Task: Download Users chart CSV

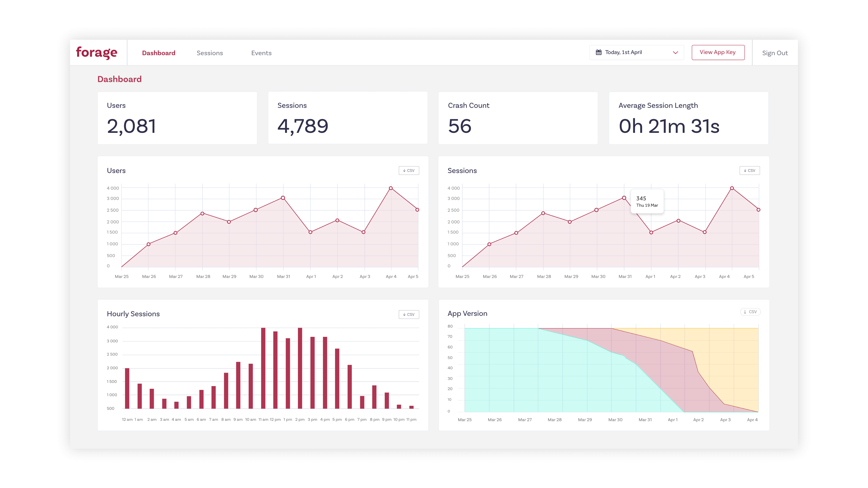Action: coord(409,170)
